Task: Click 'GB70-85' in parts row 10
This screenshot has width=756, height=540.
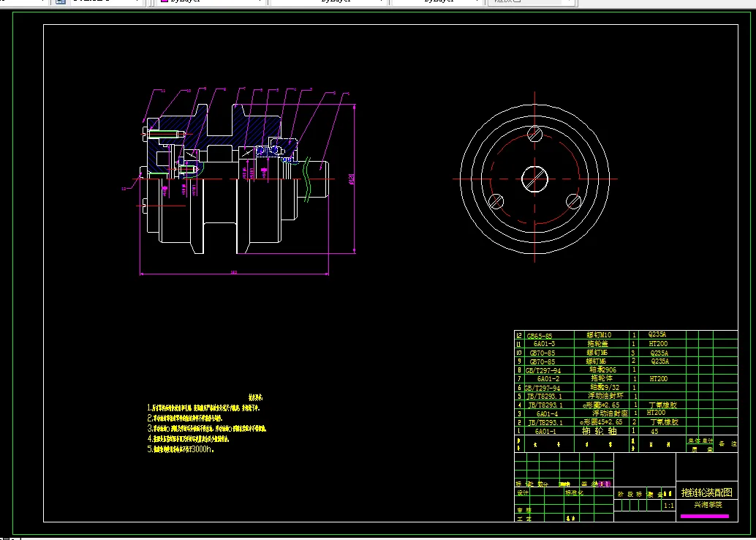Action: click(x=542, y=353)
